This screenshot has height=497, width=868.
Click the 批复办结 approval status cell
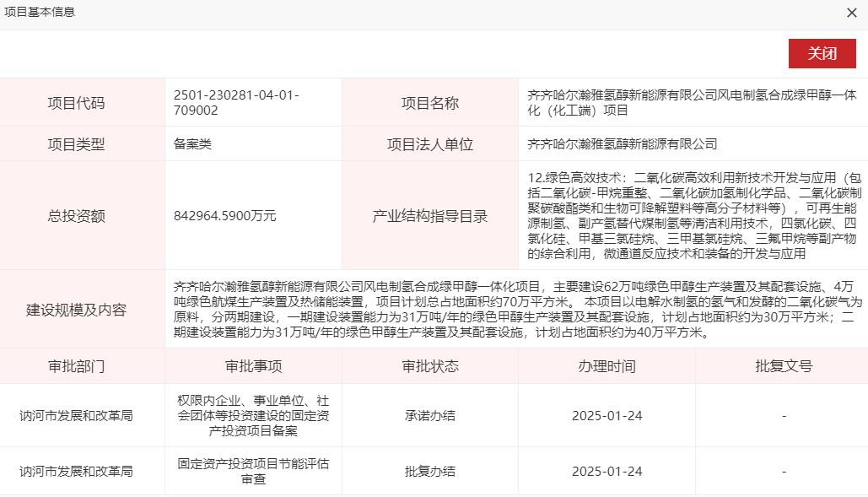[430, 471]
